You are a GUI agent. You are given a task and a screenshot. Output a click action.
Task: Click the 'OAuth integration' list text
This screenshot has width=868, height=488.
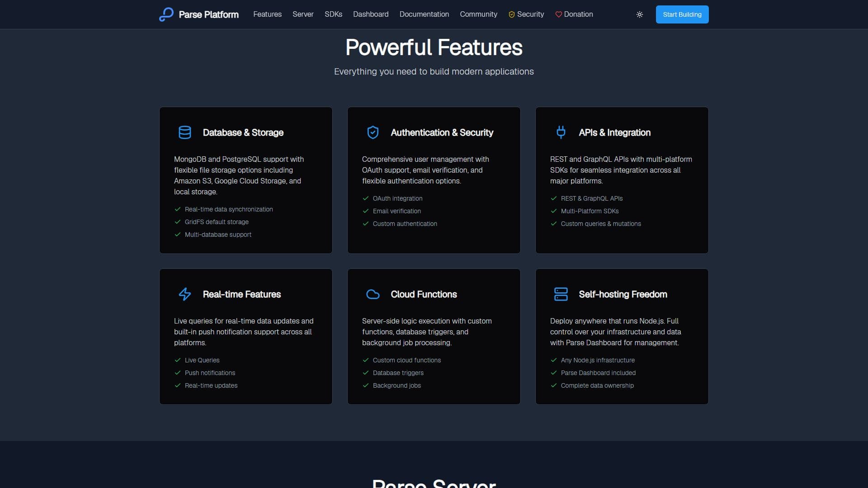tap(397, 198)
